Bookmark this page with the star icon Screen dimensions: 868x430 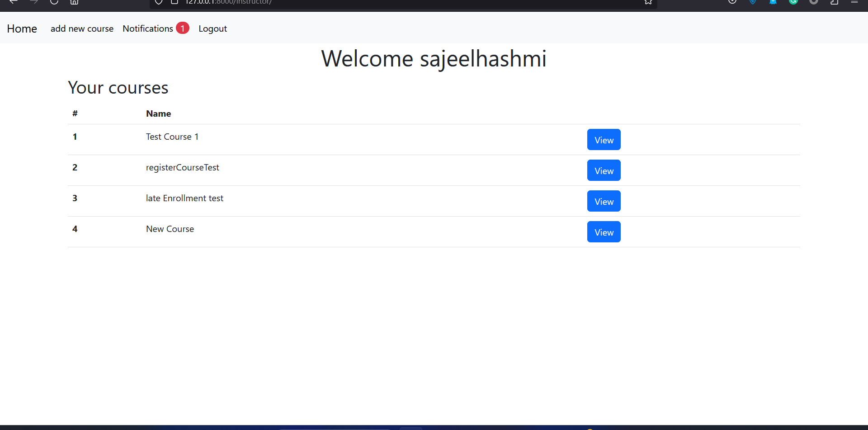pyautogui.click(x=648, y=2)
